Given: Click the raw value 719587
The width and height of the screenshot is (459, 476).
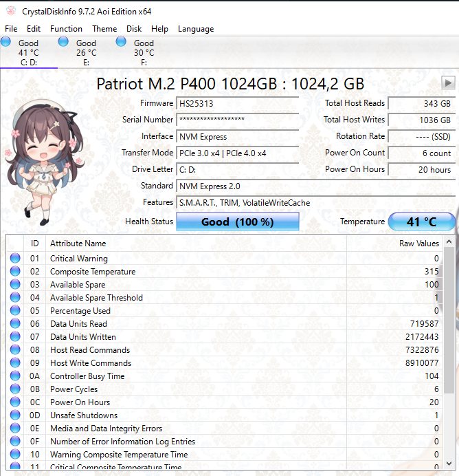Looking at the screenshot, I should click(x=424, y=323).
